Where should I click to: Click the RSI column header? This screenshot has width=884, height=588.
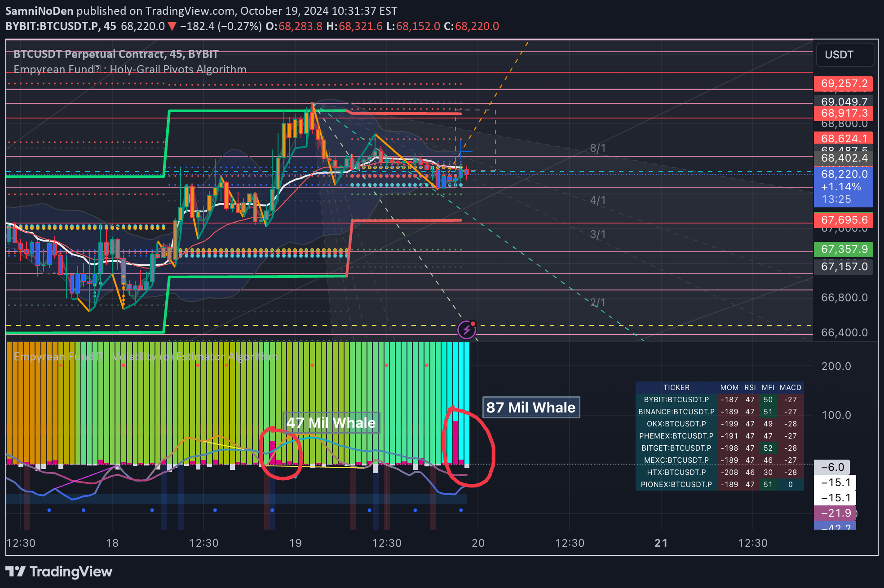(750, 387)
